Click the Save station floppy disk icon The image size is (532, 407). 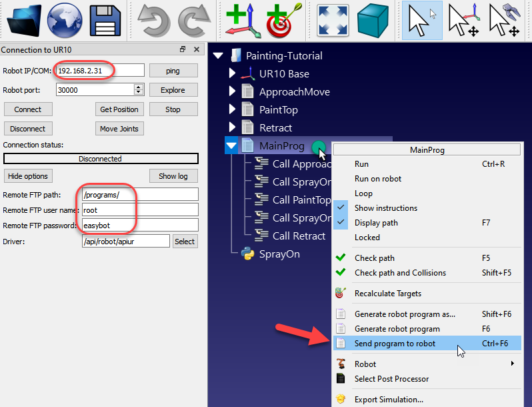click(104, 20)
